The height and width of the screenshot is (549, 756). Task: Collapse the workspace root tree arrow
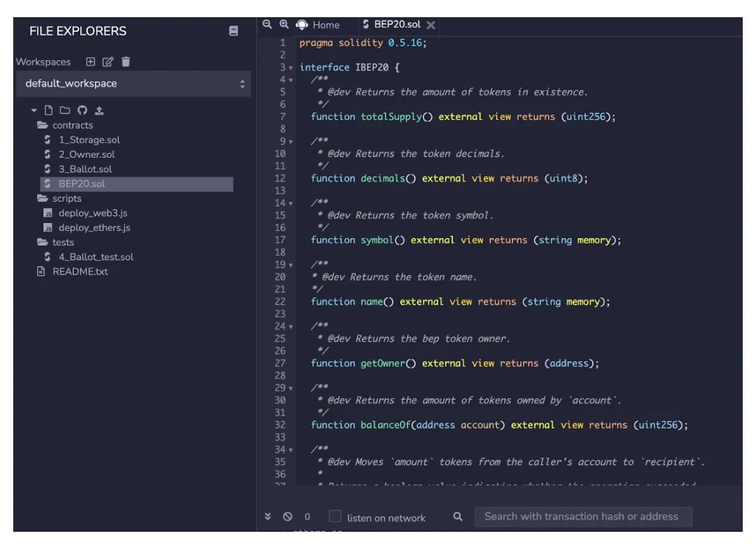34,110
